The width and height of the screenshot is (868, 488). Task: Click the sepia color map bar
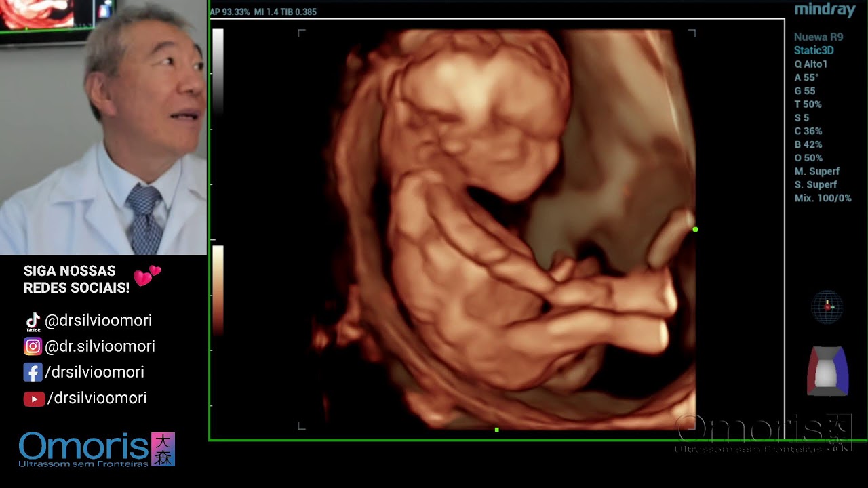(218, 290)
